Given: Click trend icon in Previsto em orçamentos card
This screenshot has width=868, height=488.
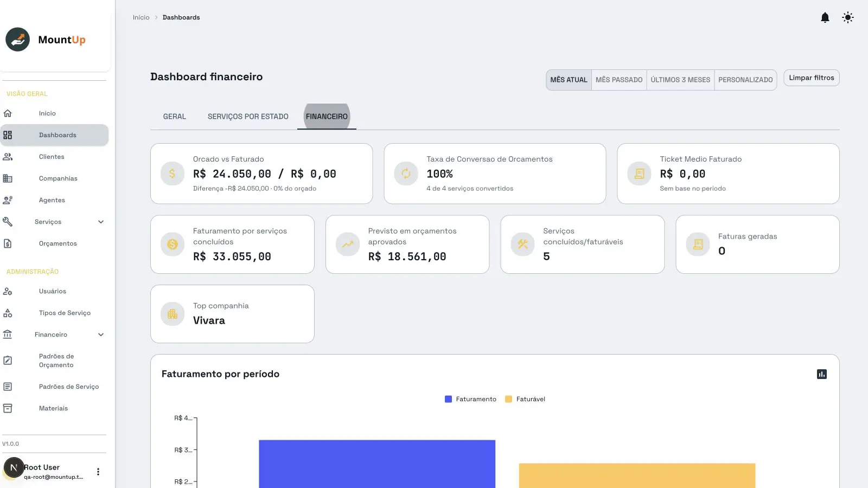Looking at the screenshot, I should pyautogui.click(x=348, y=245).
